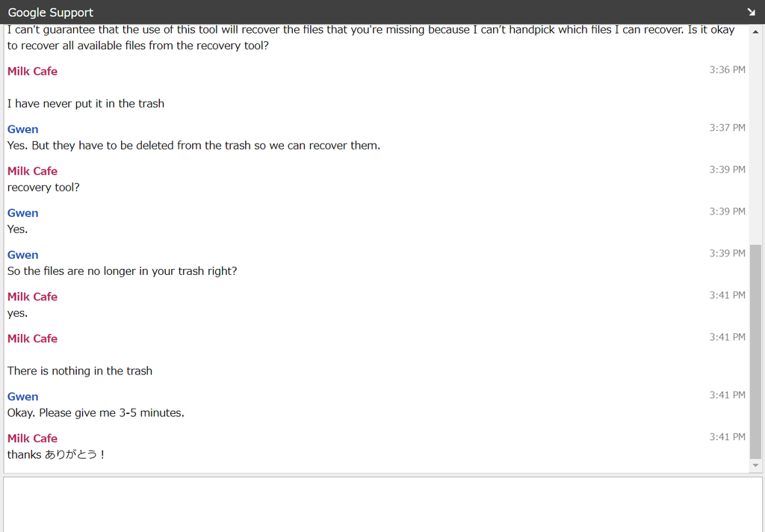Click Gwen's name beside the 3:37 PM timestamp
765x532 pixels.
click(23, 129)
